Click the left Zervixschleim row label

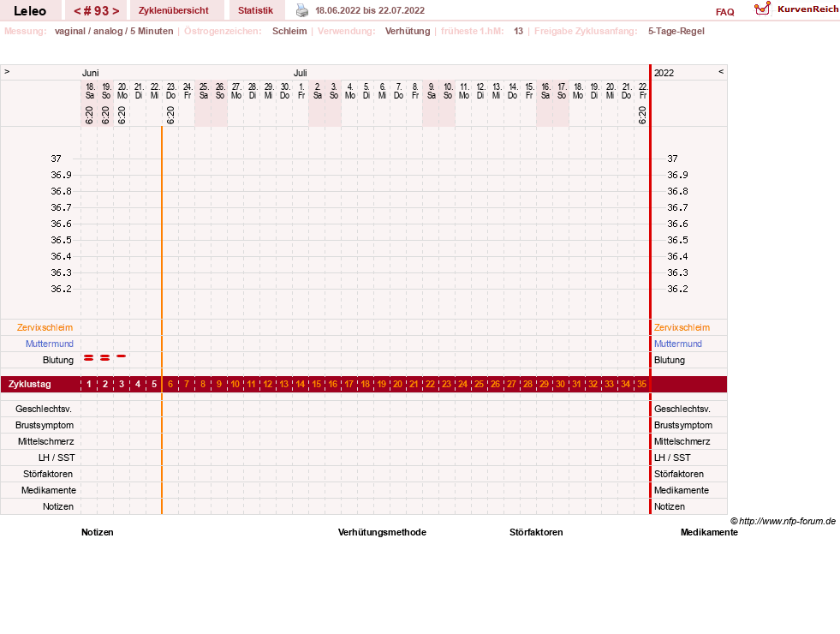[45, 327]
